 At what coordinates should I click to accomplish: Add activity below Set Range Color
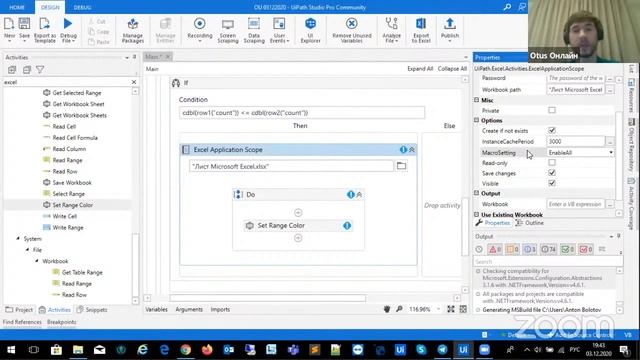(298, 238)
